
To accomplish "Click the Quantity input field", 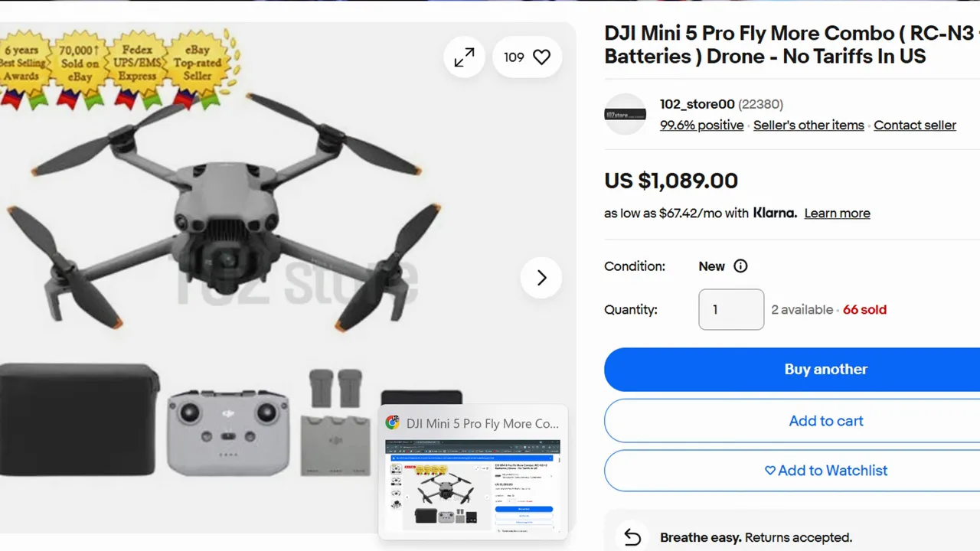I will pyautogui.click(x=731, y=310).
